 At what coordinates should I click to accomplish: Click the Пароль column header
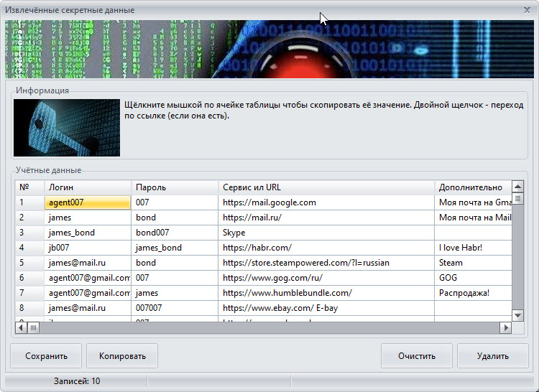175,187
